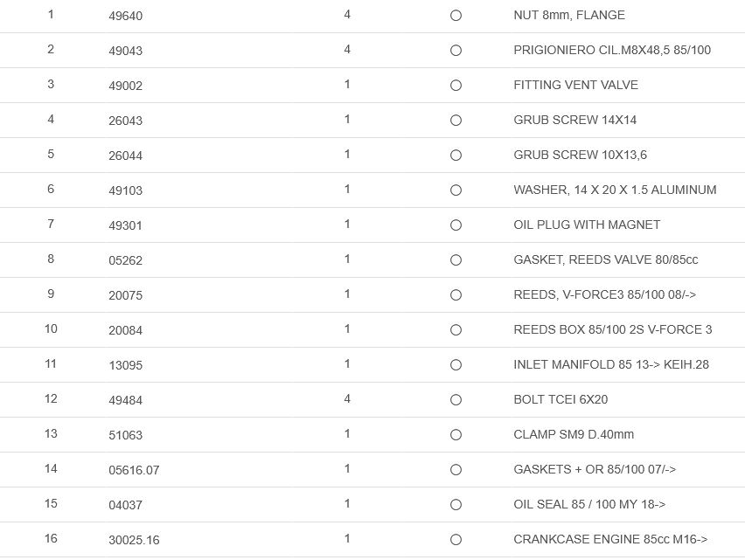Choose the radio for GASKETS + OR 85/100

[456, 470]
